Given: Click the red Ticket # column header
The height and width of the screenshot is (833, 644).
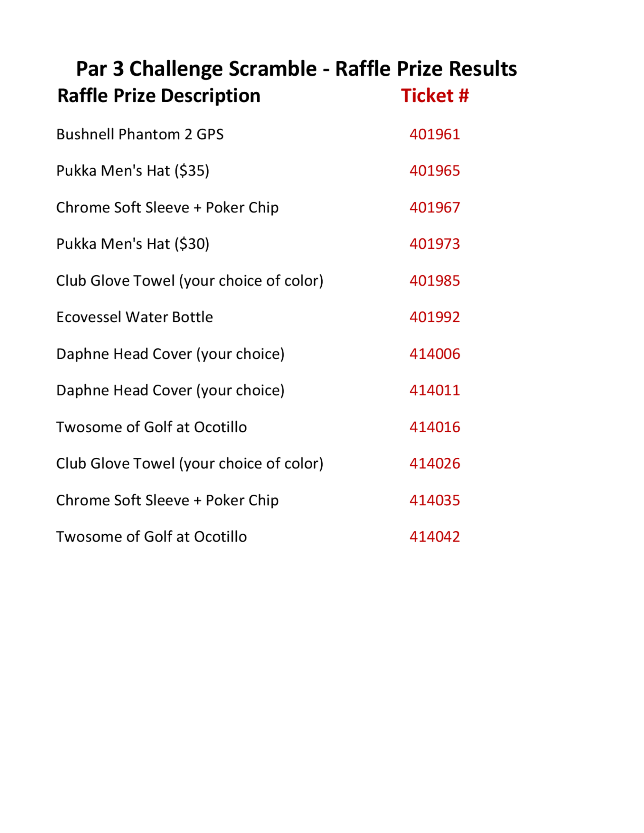Looking at the screenshot, I should (x=435, y=96).
